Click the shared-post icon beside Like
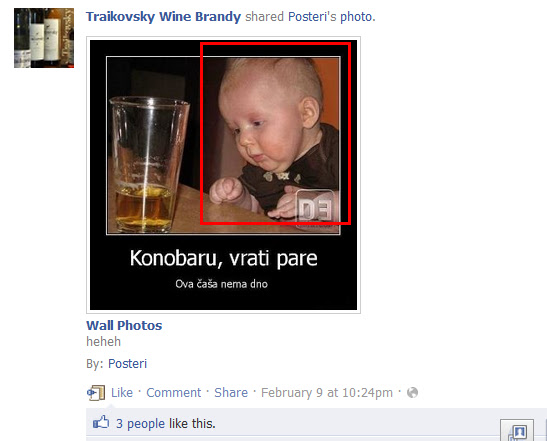Image resolution: width=547 pixels, height=441 pixels. [x=96, y=393]
